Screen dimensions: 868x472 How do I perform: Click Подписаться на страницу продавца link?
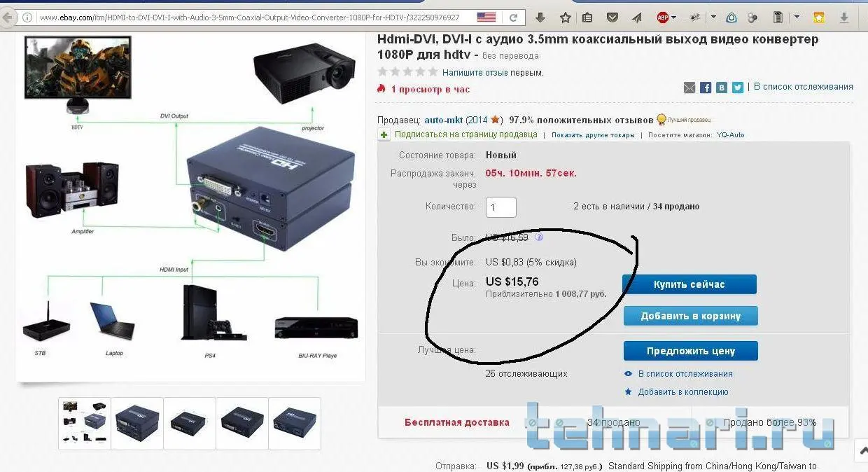coord(466,134)
